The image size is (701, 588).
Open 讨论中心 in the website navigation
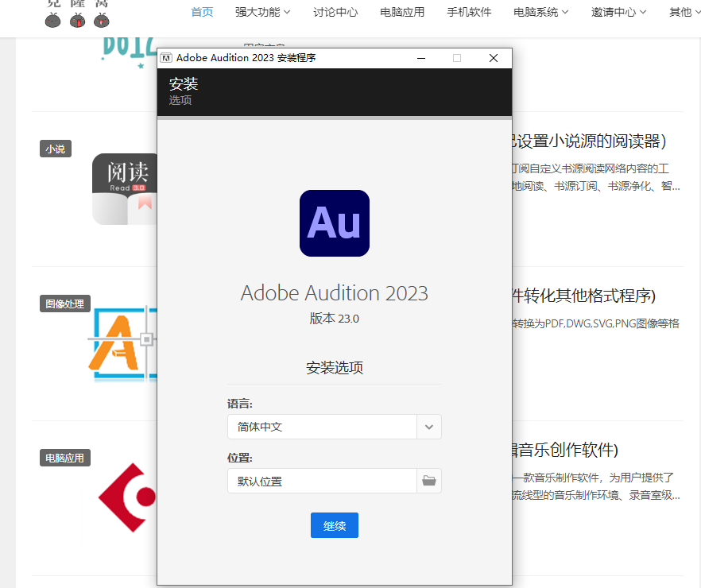click(x=335, y=12)
